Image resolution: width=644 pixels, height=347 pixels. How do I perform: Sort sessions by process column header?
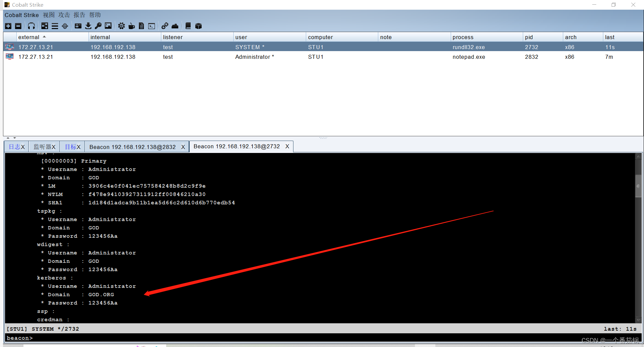(x=487, y=37)
